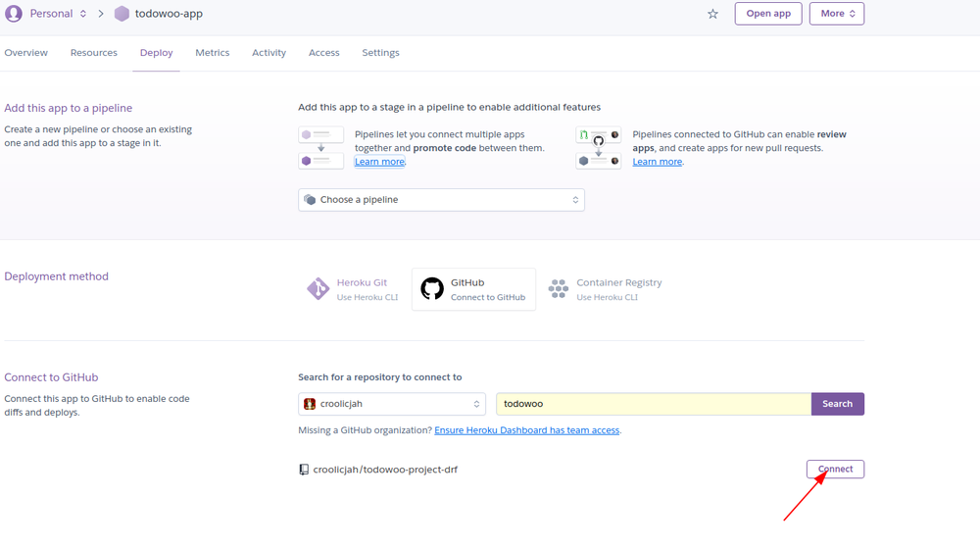Image resolution: width=980 pixels, height=548 pixels.
Task: Favorite the app with the star icon
Action: [x=712, y=14]
